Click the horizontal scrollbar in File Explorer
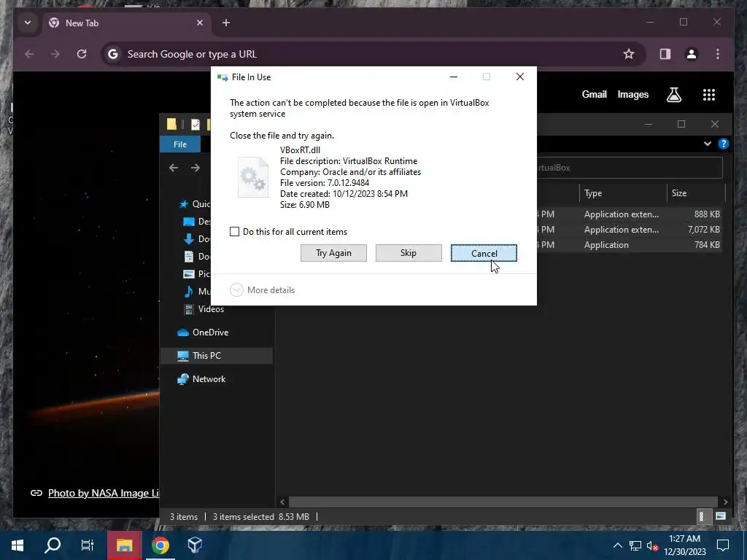The height and width of the screenshot is (560, 747). [503, 502]
